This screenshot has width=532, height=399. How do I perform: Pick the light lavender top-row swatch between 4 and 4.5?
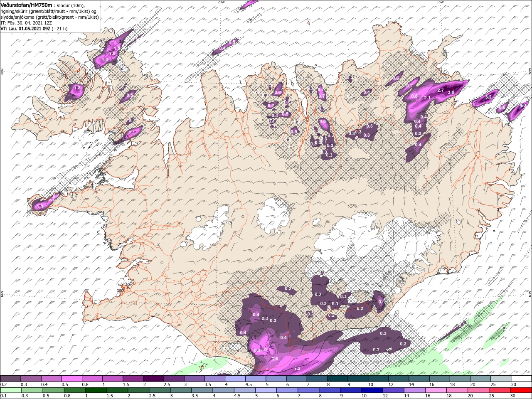[x=235, y=379]
